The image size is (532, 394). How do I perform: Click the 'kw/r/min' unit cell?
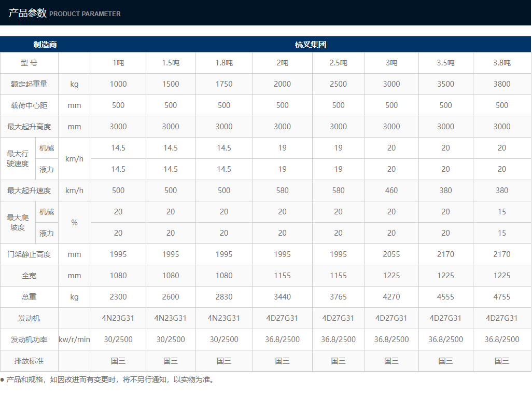coord(74,339)
